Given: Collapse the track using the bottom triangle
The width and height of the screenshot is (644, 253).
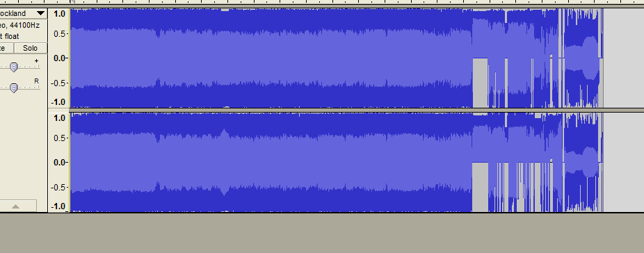Looking at the screenshot, I should click(x=15, y=206).
